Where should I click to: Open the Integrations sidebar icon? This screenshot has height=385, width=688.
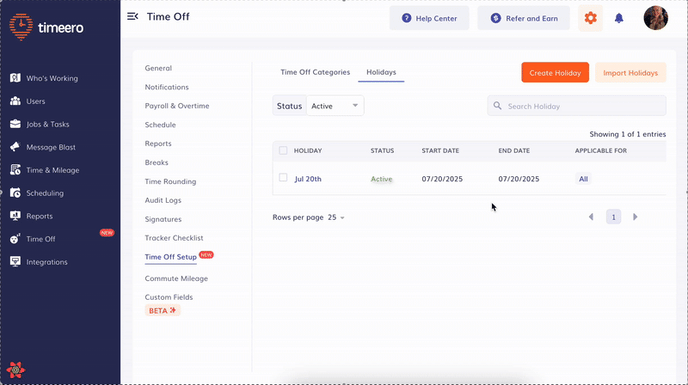click(15, 262)
